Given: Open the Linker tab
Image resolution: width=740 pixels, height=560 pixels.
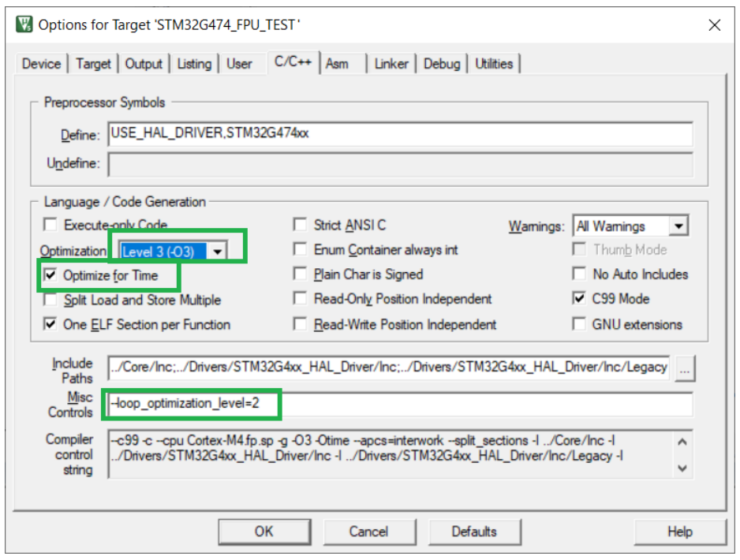Looking at the screenshot, I should 391,64.
